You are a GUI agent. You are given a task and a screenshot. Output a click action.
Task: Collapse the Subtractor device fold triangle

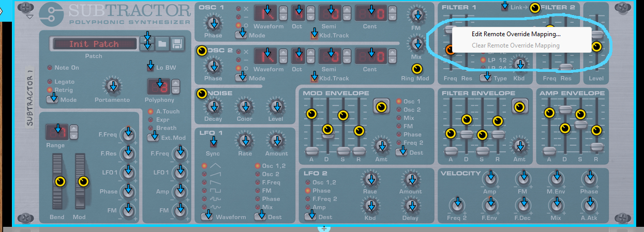29,17
